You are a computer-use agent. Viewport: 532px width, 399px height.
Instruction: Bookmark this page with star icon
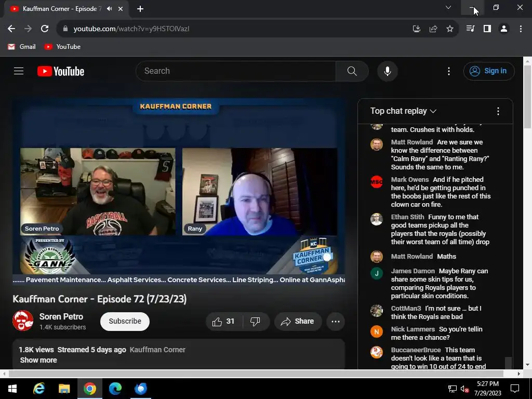pyautogui.click(x=450, y=29)
